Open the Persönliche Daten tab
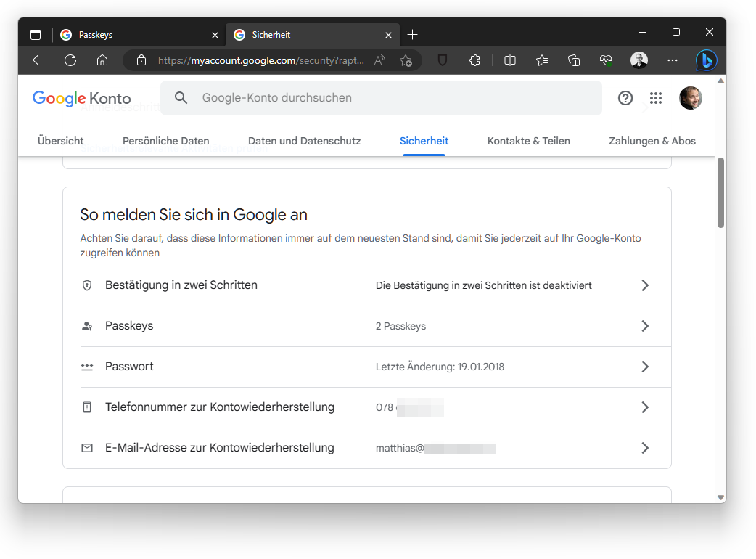This screenshot has width=756, height=559. [x=166, y=141]
